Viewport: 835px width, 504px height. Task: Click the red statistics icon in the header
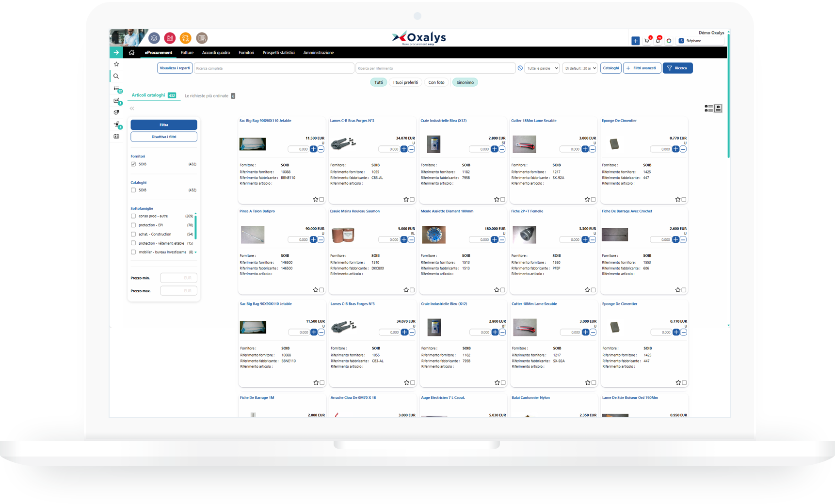[170, 38]
